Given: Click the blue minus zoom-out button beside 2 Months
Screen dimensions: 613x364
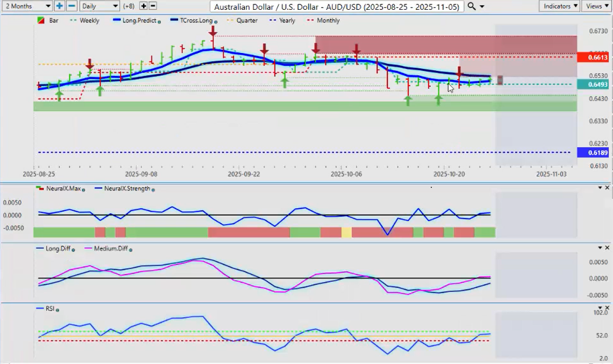Looking at the screenshot, I should tap(71, 6).
